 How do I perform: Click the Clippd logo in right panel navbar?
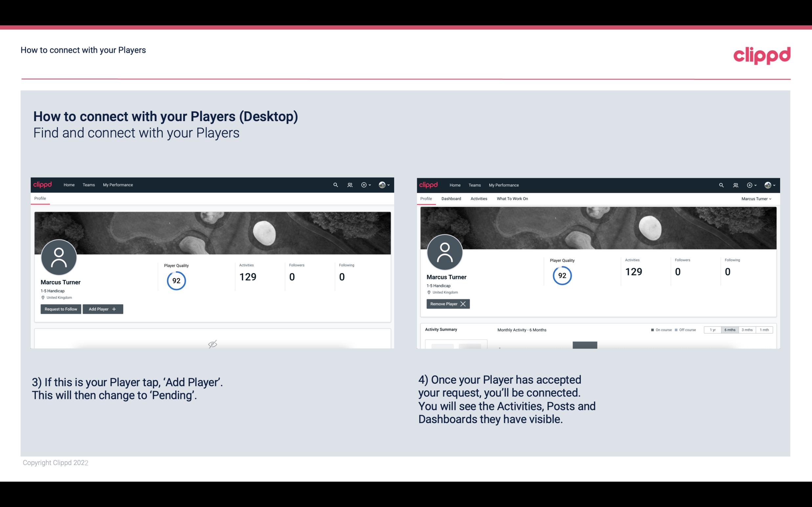click(429, 184)
